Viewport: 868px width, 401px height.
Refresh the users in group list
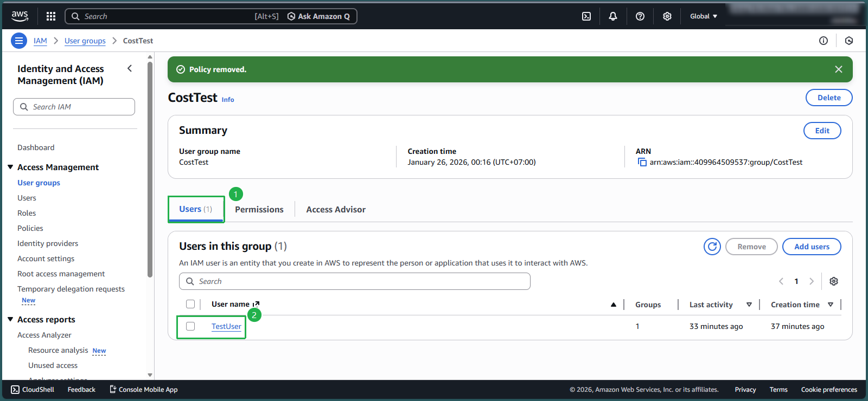click(x=712, y=247)
